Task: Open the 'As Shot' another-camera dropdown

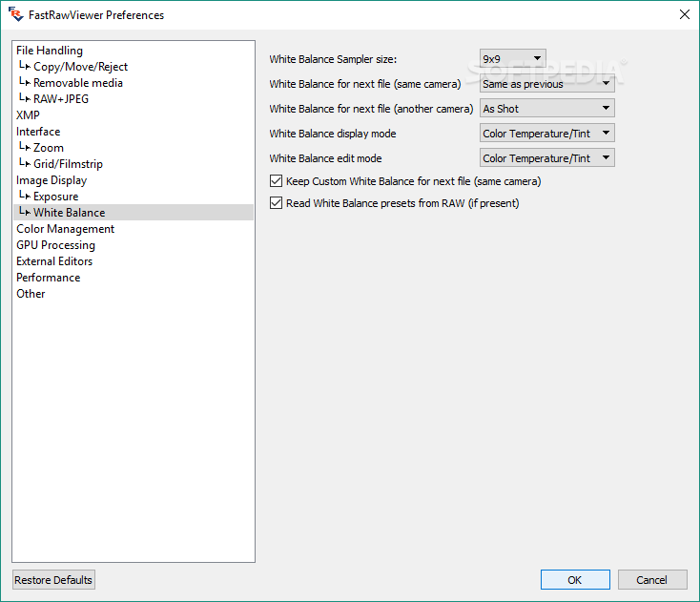Action: point(546,108)
